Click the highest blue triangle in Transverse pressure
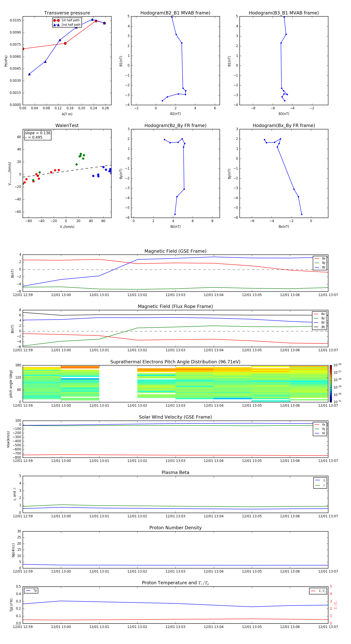The image size is (351, 644). (x=92, y=20)
